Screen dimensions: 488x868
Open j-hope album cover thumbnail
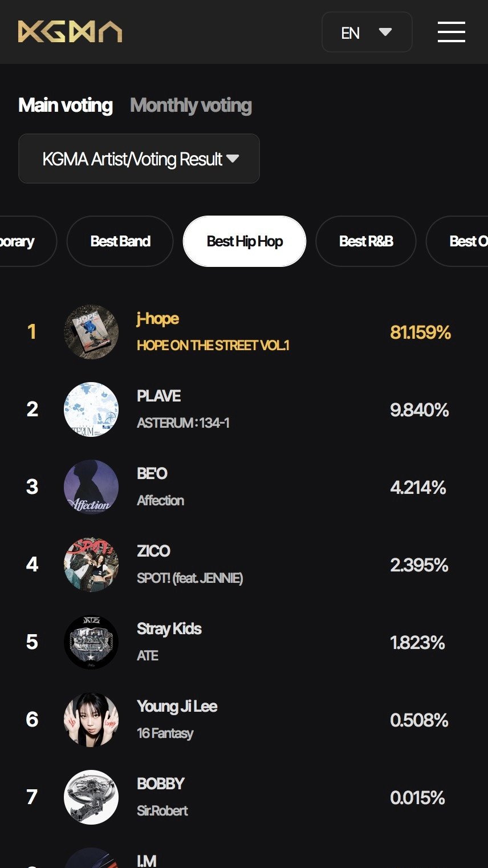click(91, 332)
